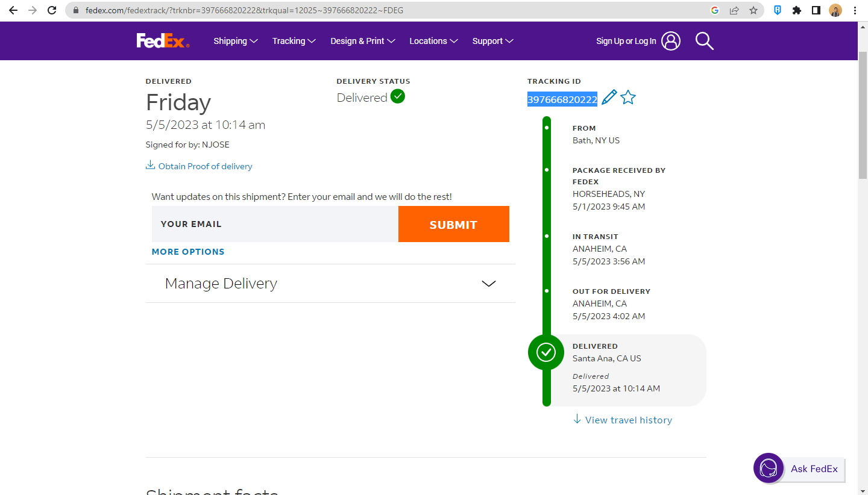Click the '5/5/2023 4:02 AM' timestamp
This screenshot has width=868, height=495.
tap(609, 316)
